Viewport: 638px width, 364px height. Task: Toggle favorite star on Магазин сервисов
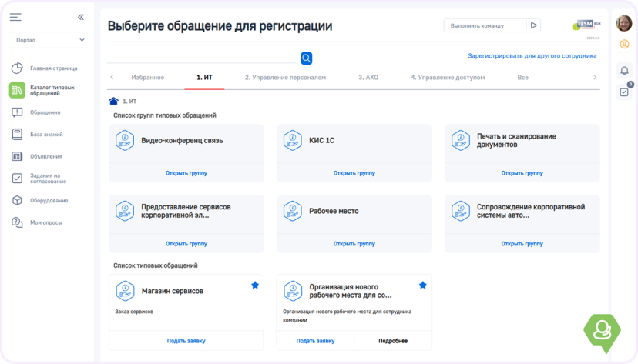[x=255, y=286]
